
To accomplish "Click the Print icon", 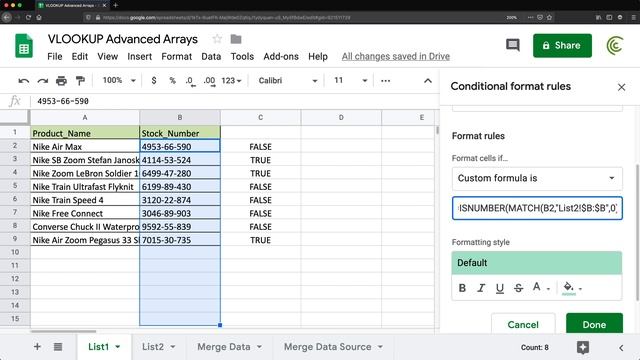I will 61,81.
